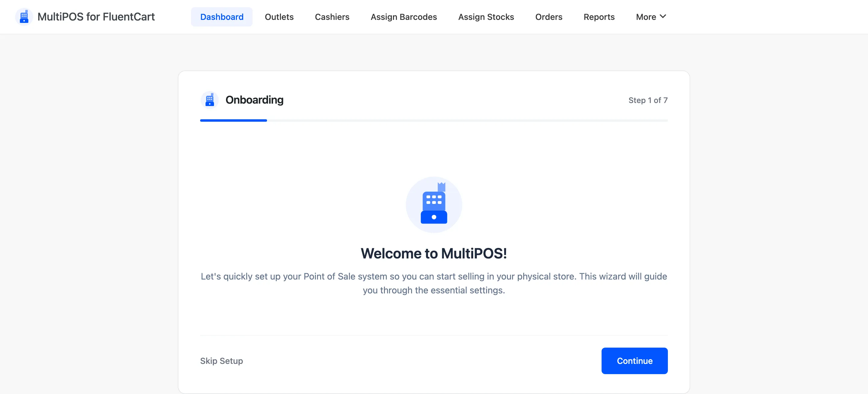The width and height of the screenshot is (868, 394).
Task: Click the 'Welcome to MultiPOS!' heading
Action: click(434, 253)
